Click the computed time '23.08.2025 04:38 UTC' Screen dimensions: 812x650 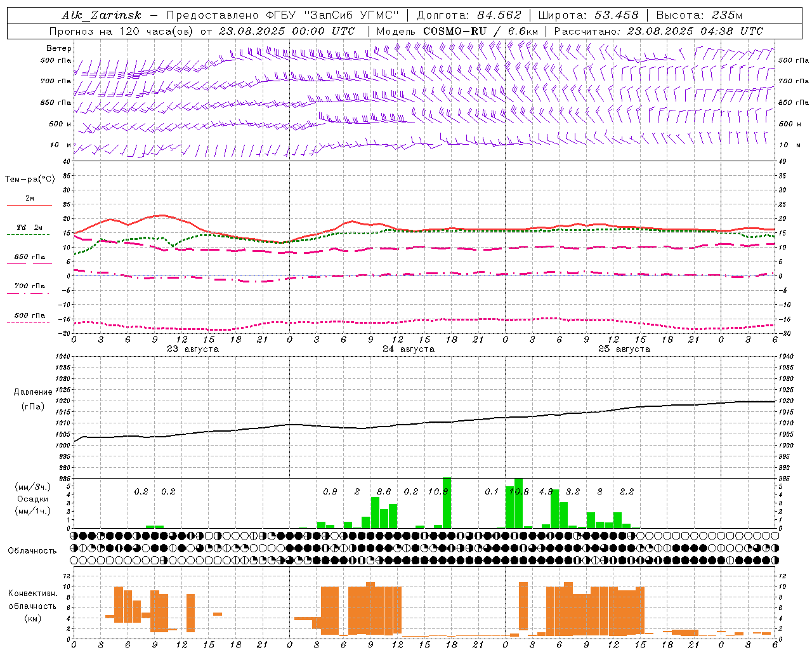coord(695,31)
